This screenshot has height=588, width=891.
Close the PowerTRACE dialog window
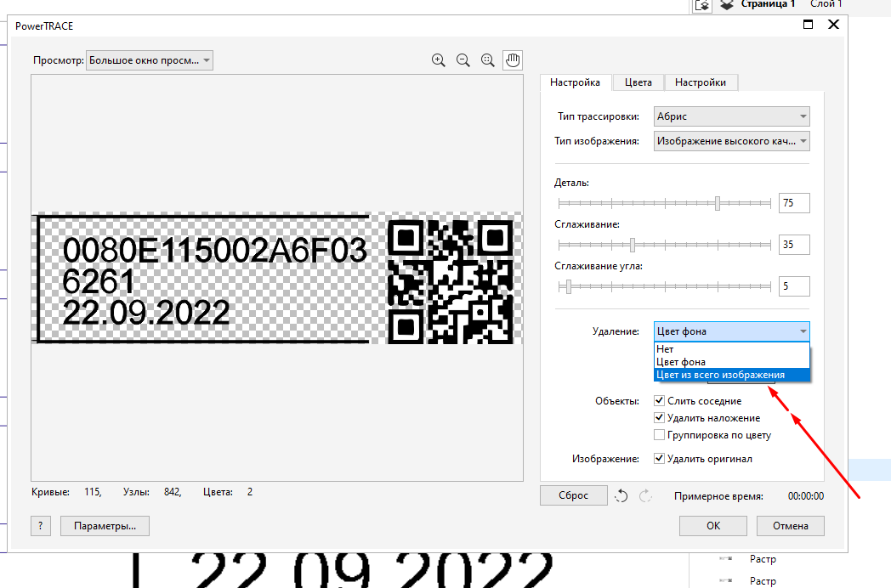pos(833,25)
